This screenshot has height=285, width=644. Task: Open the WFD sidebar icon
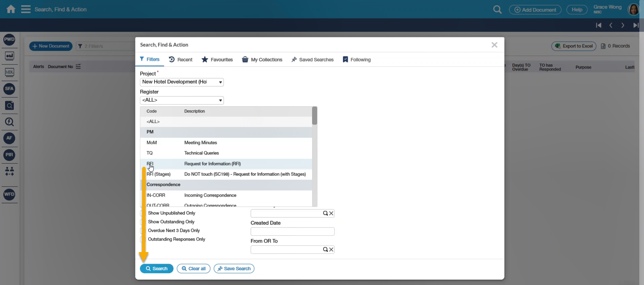pyautogui.click(x=9, y=194)
